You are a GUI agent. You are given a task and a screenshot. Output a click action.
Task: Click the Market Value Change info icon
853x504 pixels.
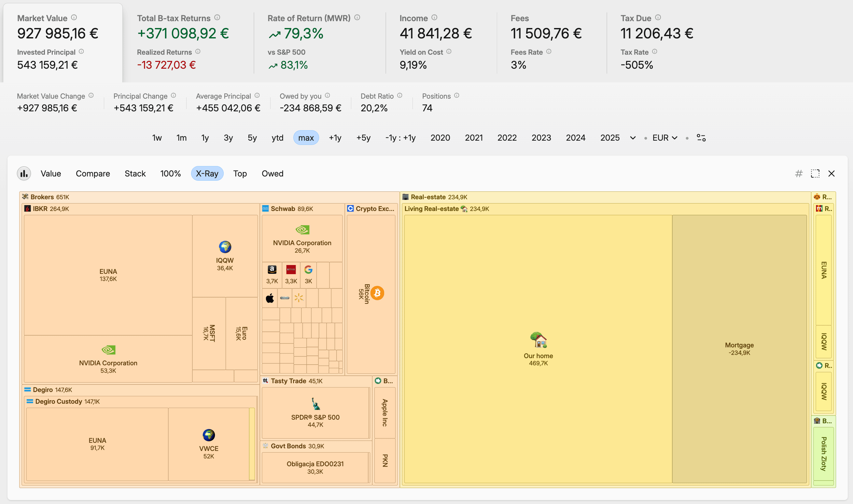[x=91, y=95]
